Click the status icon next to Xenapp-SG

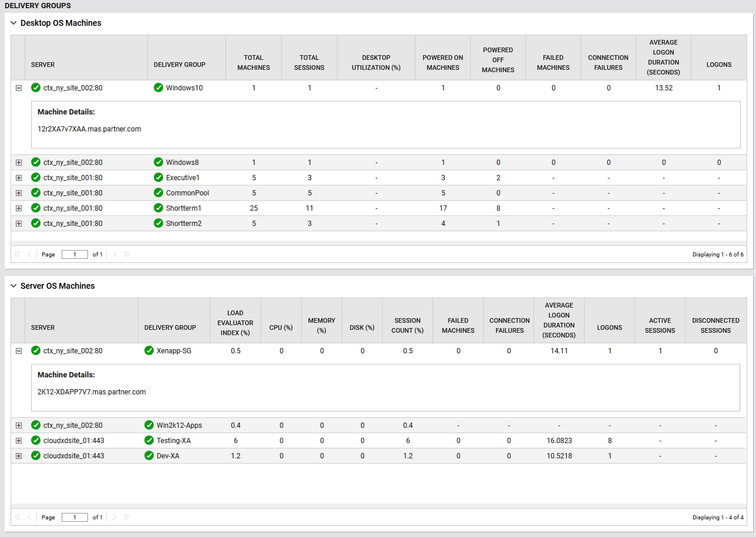[x=148, y=350]
